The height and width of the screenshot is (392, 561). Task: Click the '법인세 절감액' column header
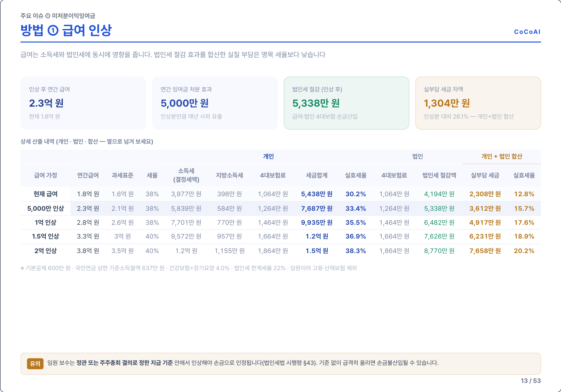pyautogui.click(x=439, y=175)
